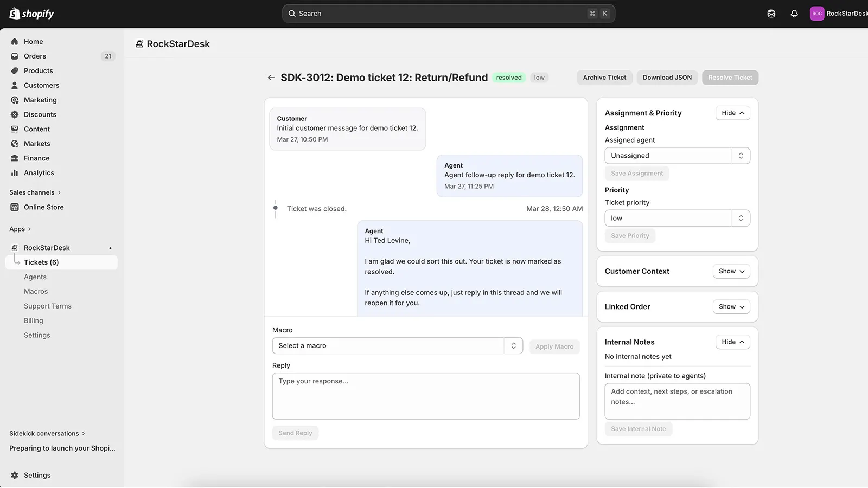The image size is (868, 488).
Task: Click the top Search field
Action: [x=448, y=14]
